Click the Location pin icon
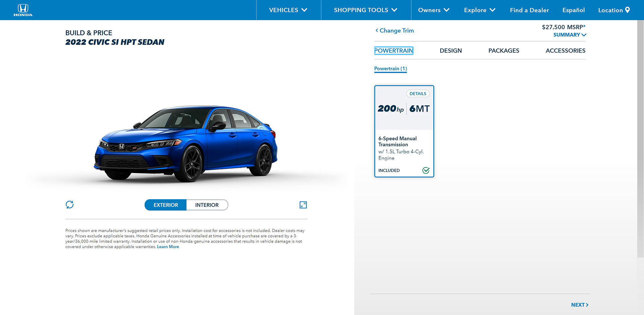The height and width of the screenshot is (315, 644). (x=628, y=10)
